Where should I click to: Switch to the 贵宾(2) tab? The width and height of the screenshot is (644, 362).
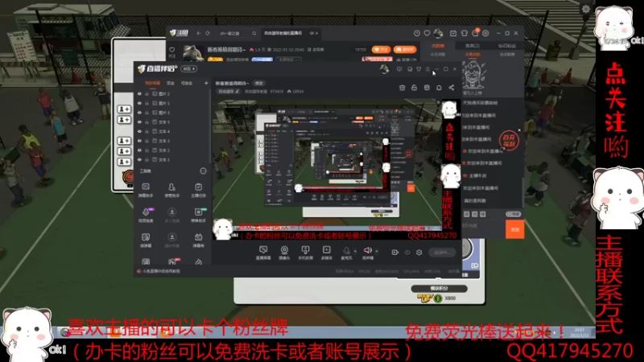(473, 46)
